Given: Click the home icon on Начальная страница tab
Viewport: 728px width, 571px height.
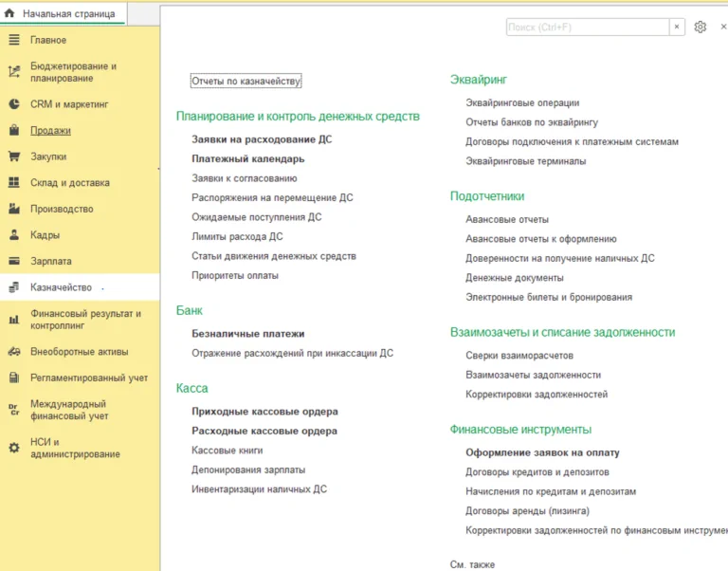Looking at the screenshot, I should (10, 14).
